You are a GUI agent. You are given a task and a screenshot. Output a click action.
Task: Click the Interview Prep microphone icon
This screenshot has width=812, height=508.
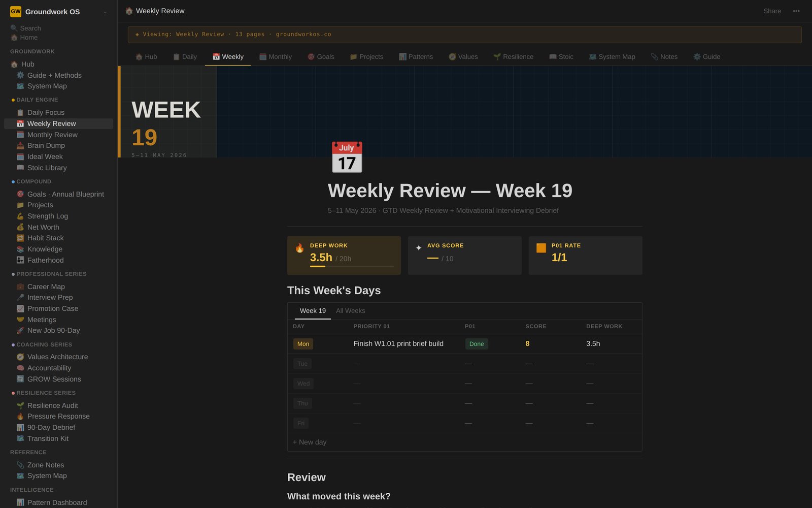coord(20,297)
